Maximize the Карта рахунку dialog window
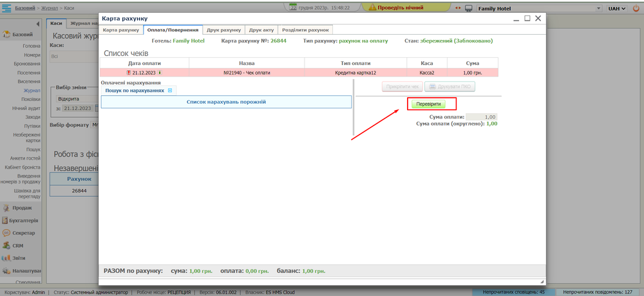This screenshot has height=296, width=644. (x=527, y=19)
